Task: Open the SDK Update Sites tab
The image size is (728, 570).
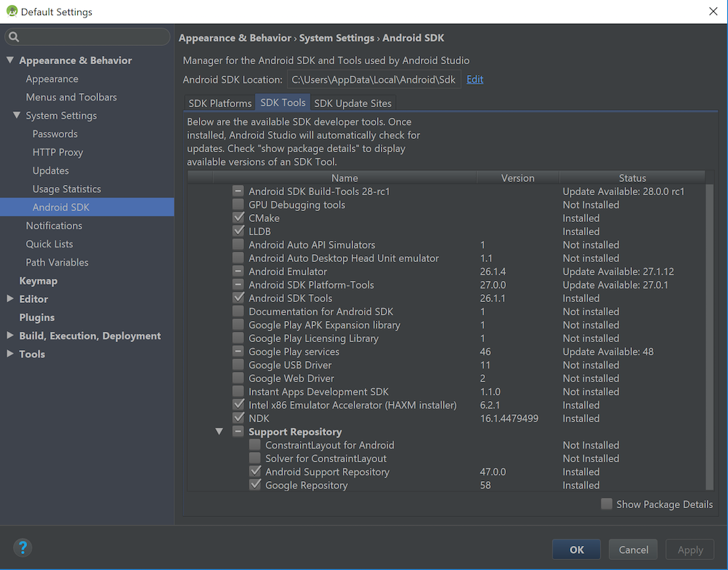Action: [x=353, y=103]
